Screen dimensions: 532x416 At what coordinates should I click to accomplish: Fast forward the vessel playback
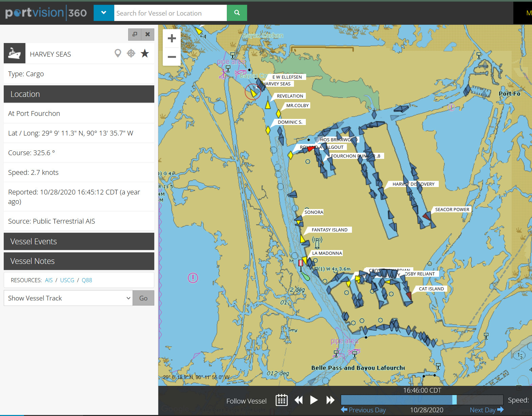(330, 400)
